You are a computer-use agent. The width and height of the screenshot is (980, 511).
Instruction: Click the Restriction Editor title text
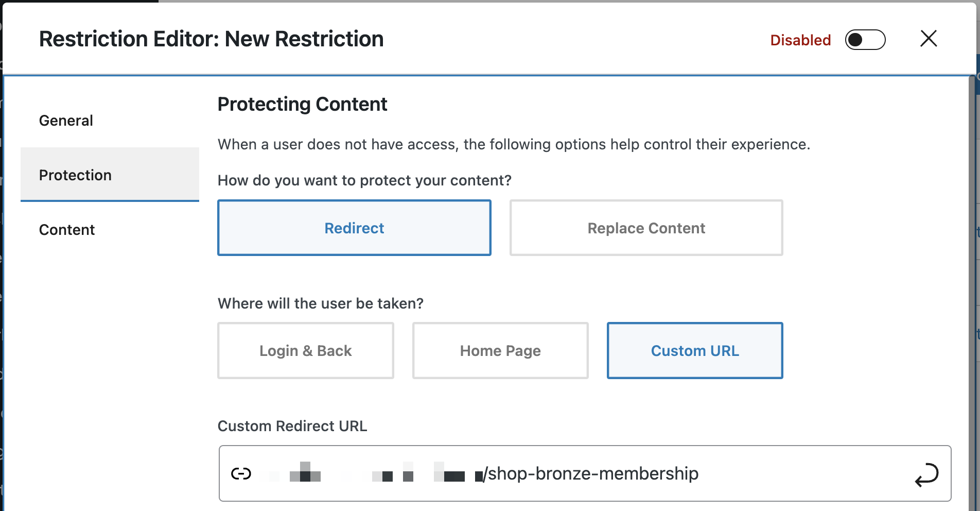pyautogui.click(x=211, y=39)
